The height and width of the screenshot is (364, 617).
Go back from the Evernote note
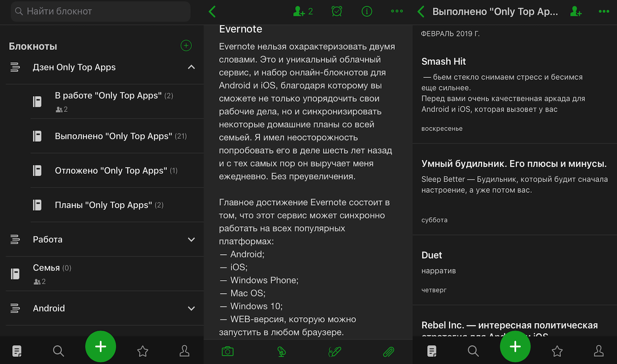212,11
